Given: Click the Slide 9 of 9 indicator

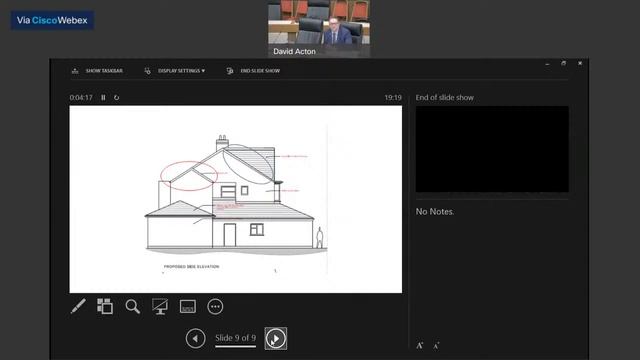Looking at the screenshot, I should tap(236, 338).
